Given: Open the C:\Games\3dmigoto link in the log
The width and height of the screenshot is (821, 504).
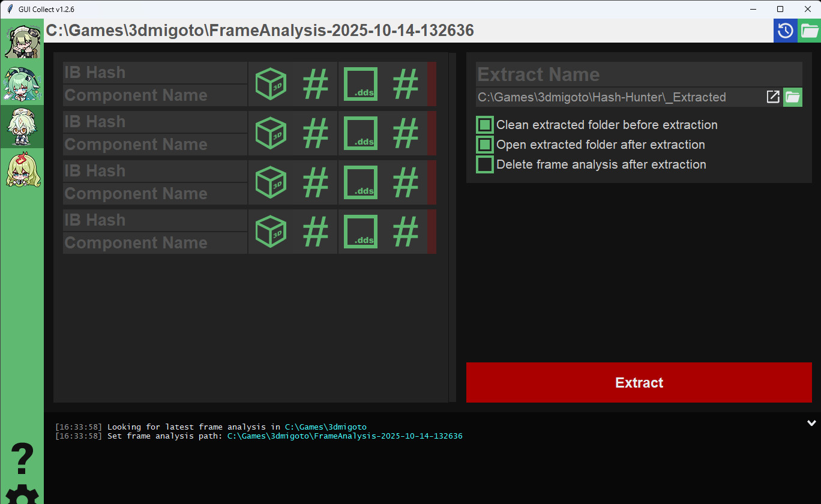Looking at the screenshot, I should 326,427.
